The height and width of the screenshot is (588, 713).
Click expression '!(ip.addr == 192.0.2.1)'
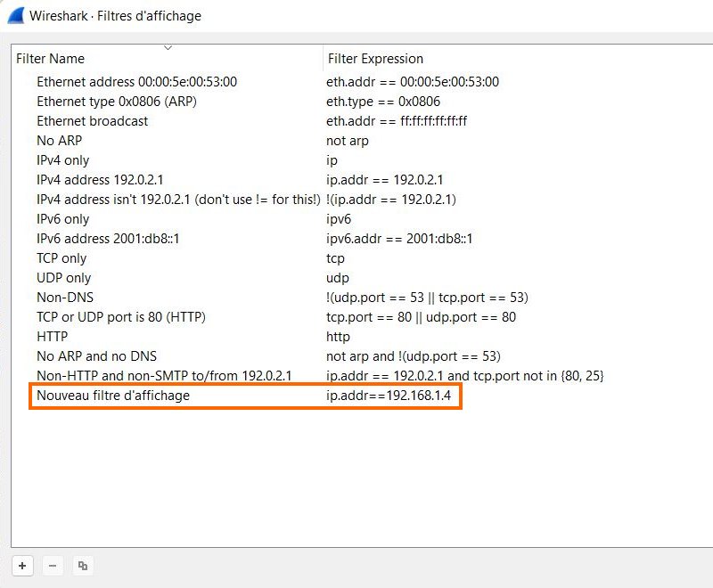pos(391,199)
